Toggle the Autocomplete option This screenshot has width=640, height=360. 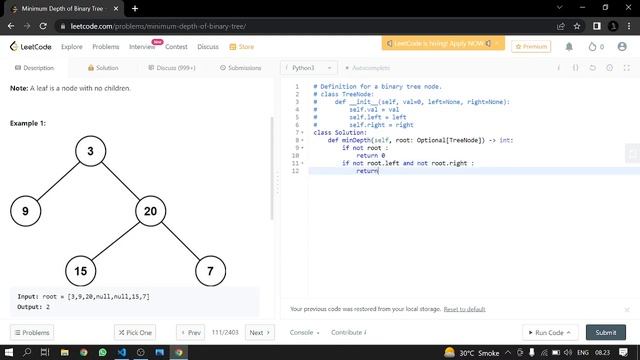pyautogui.click(x=367, y=68)
